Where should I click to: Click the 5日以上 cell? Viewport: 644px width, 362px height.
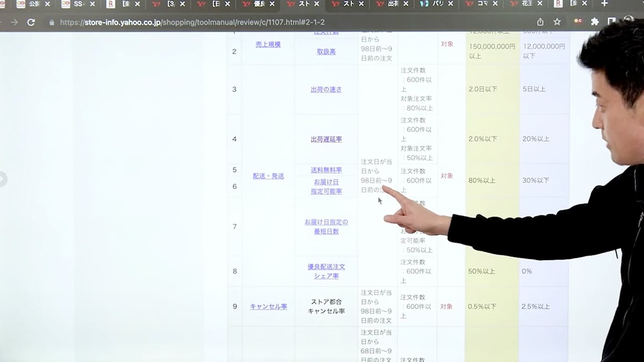click(x=534, y=89)
